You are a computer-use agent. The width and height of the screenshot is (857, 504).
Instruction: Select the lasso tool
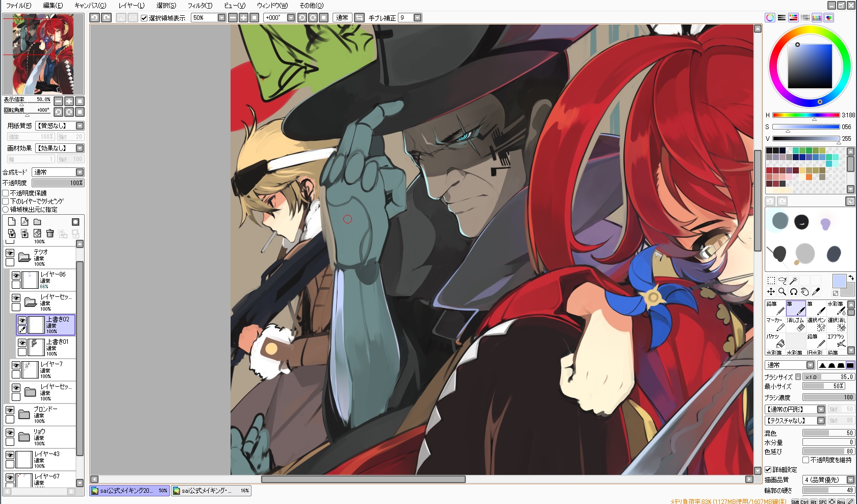pos(782,281)
